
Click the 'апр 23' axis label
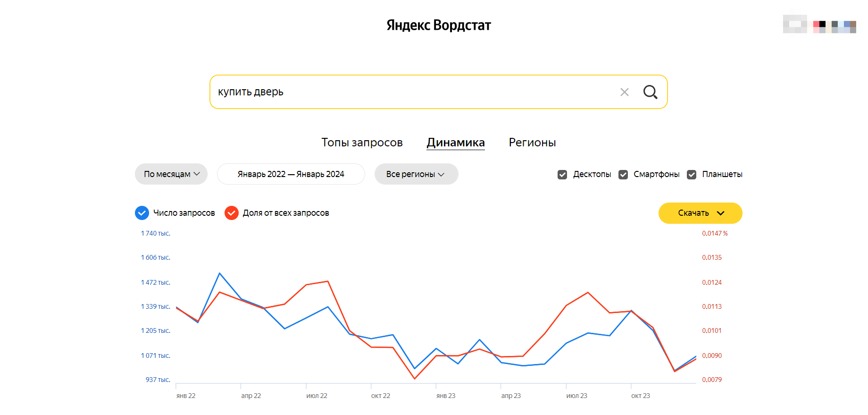511,396
